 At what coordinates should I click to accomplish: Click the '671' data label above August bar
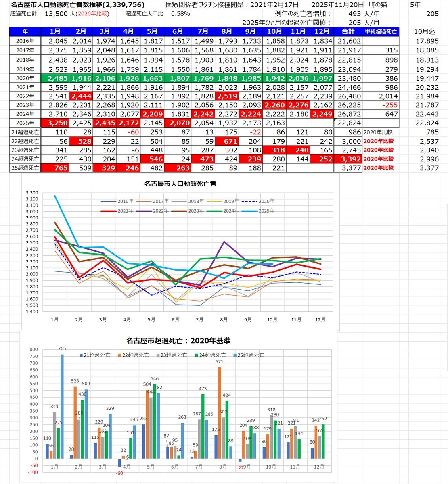click(219, 362)
